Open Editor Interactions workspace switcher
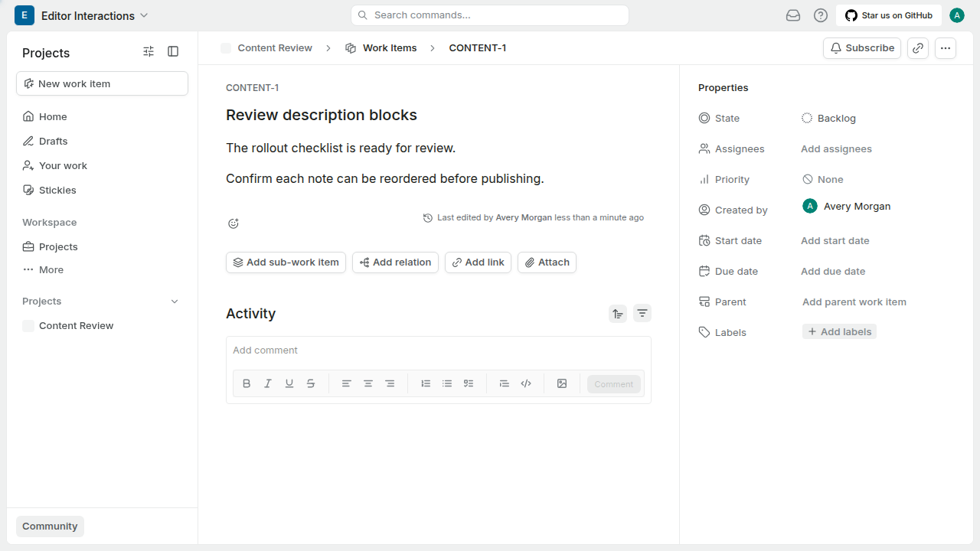 click(x=82, y=15)
